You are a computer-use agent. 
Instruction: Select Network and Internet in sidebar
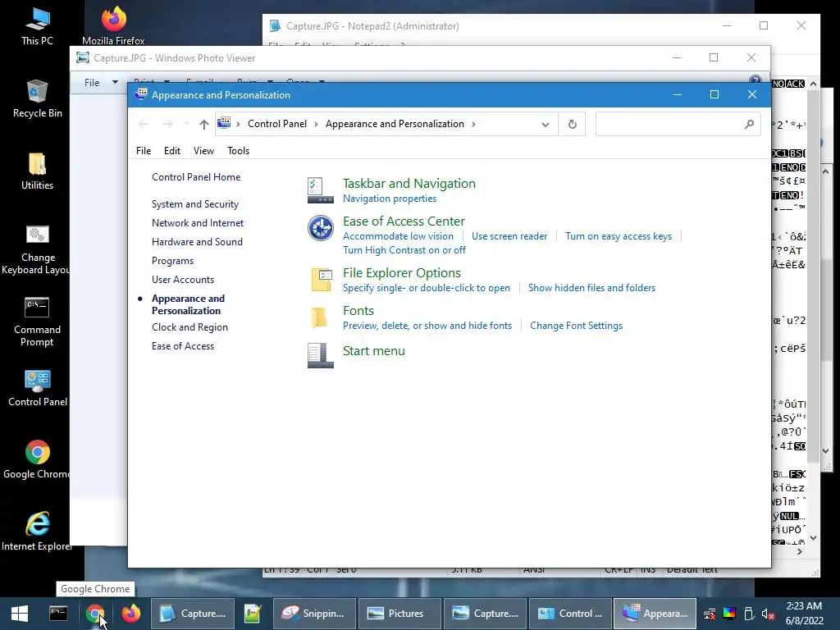(198, 223)
